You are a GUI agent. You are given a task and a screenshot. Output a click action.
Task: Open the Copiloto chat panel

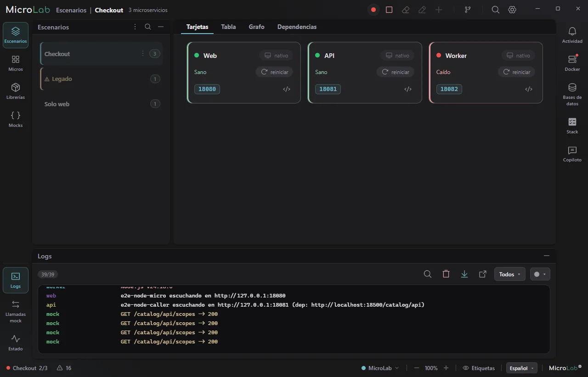(x=572, y=154)
